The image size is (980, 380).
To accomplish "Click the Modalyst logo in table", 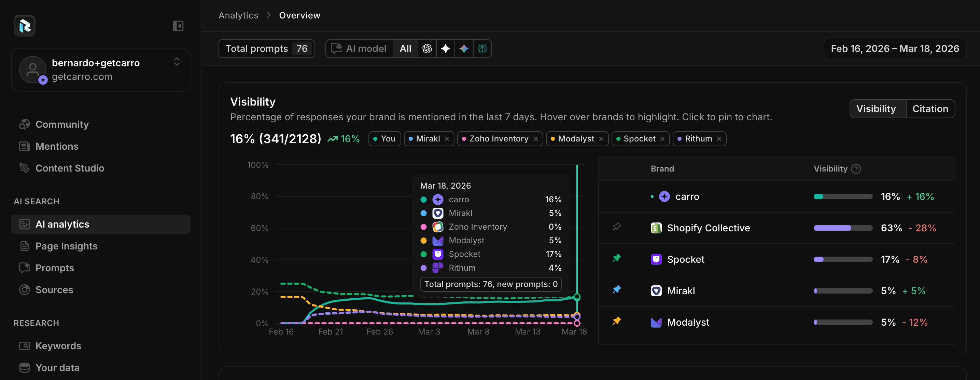I will pyautogui.click(x=656, y=323).
